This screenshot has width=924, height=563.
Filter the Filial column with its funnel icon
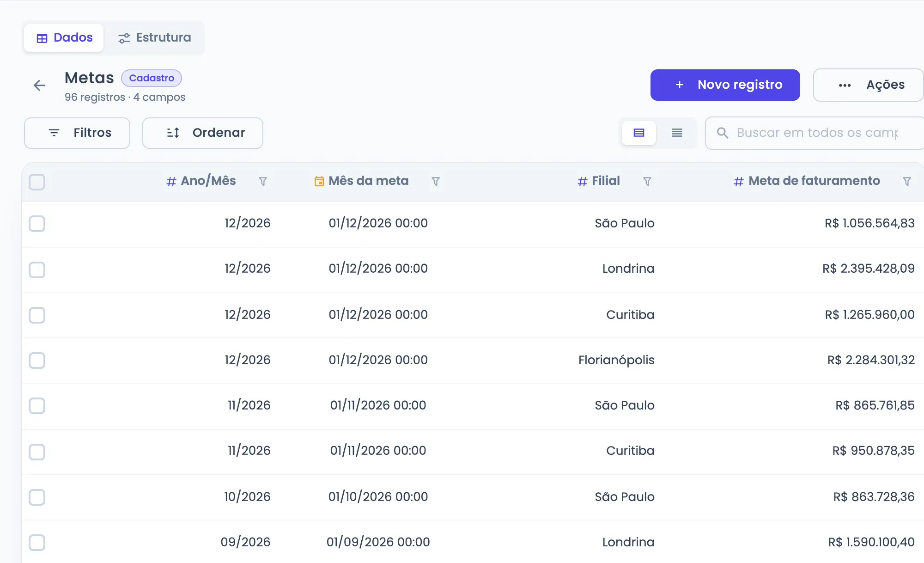647,182
